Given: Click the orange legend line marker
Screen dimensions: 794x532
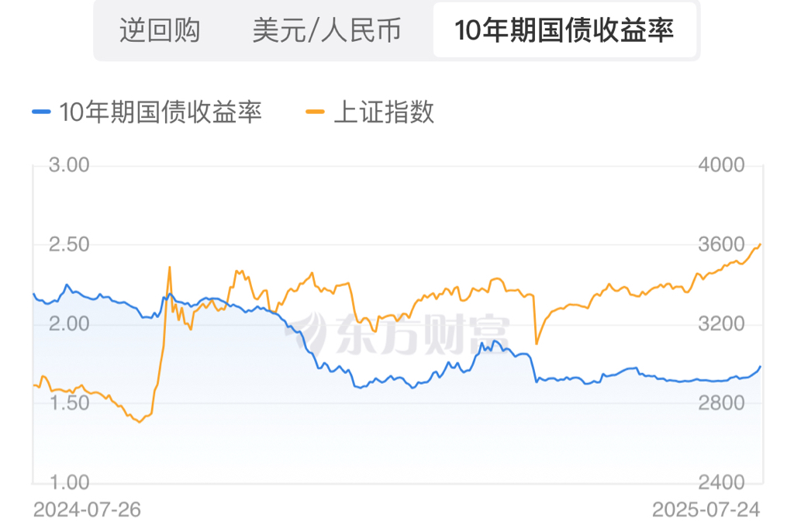Looking at the screenshot, I should (x=316, y=112).
